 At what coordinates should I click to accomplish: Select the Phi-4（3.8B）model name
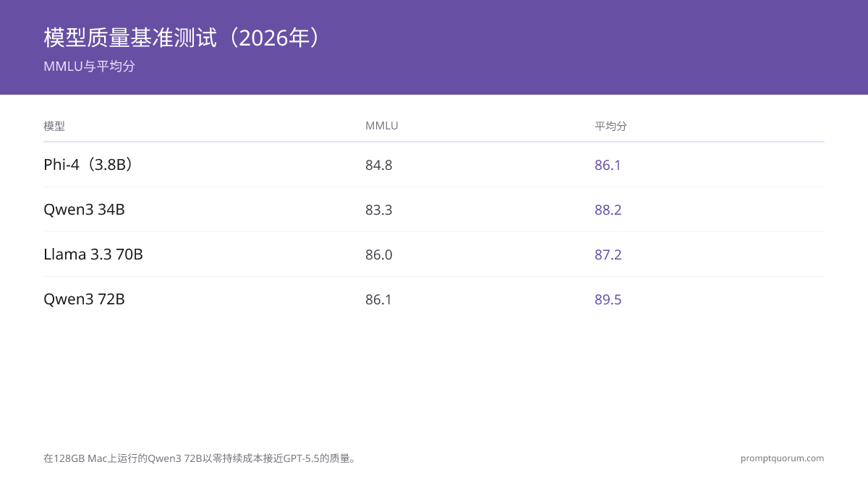point(88,165)
